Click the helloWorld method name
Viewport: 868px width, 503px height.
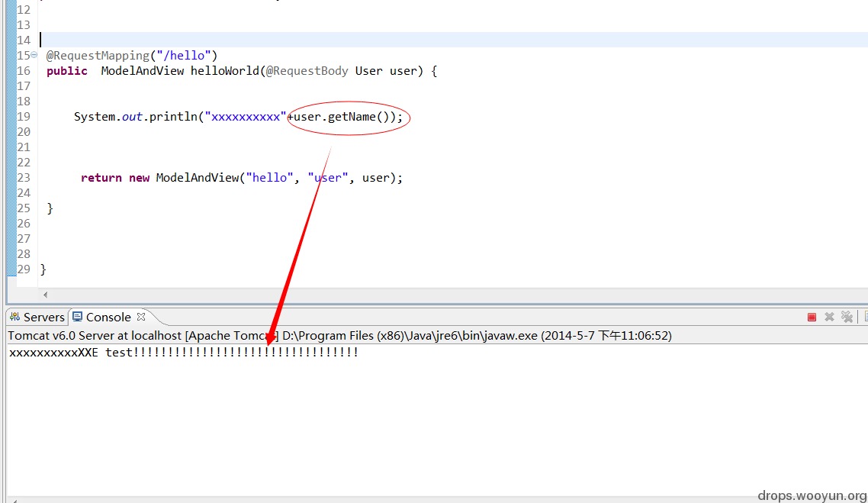tap(225, 71)
